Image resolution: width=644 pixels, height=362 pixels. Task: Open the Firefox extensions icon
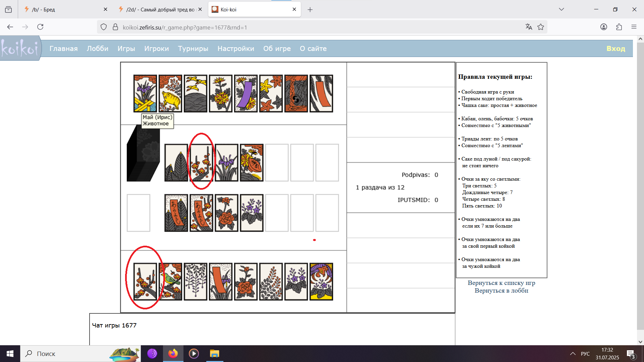[619, 27]
